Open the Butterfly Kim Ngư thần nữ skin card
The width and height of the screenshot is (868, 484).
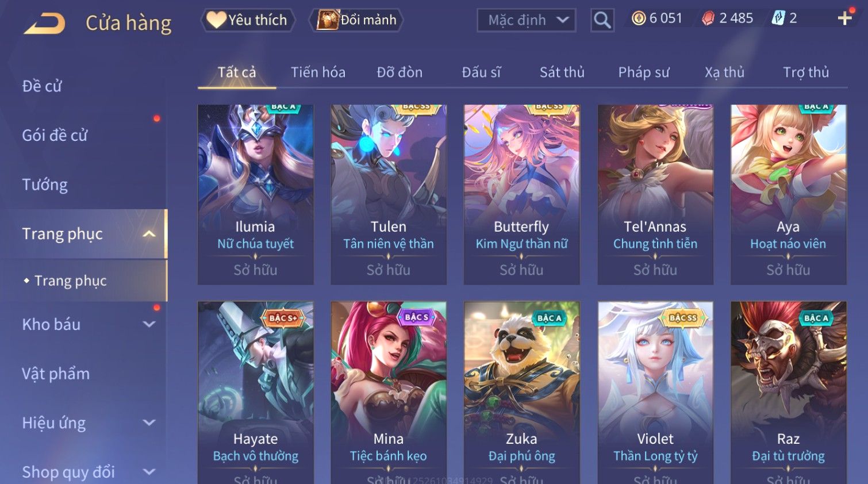click(521, 194)
